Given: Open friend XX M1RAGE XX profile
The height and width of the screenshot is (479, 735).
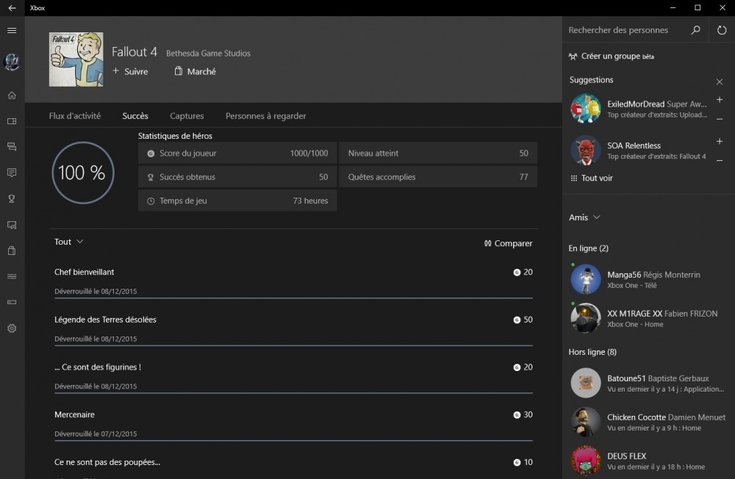Looking at the screenshot, I should pyautogui.click(x=649, y=318).
